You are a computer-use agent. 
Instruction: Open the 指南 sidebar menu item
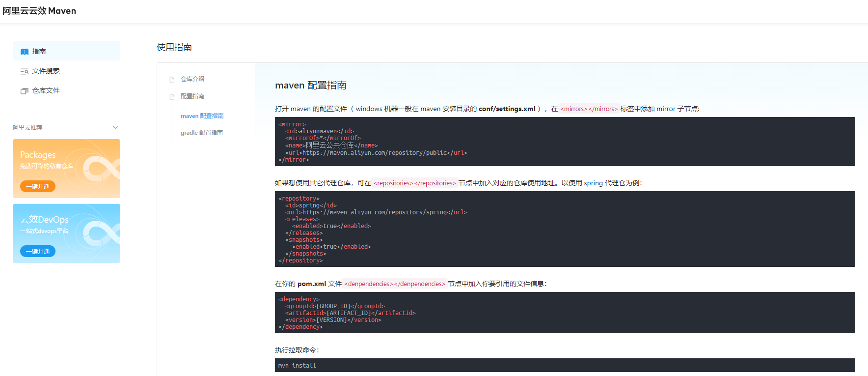(66, 51)
